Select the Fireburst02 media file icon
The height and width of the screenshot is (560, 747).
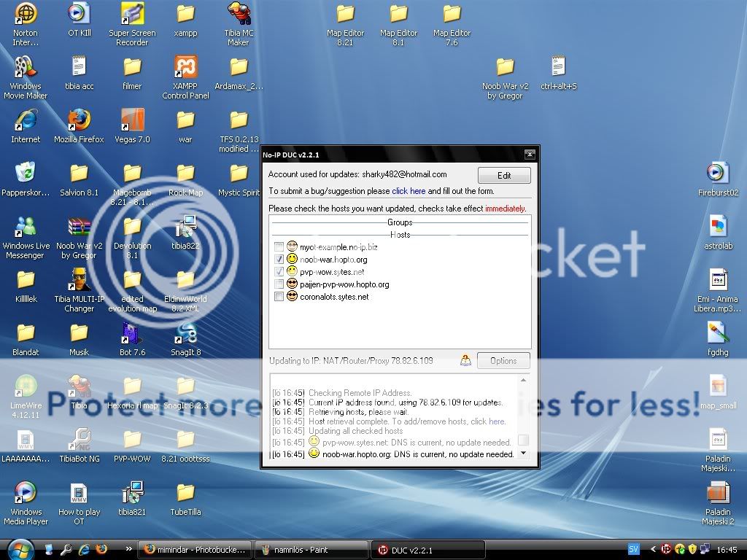click(718, 179)
